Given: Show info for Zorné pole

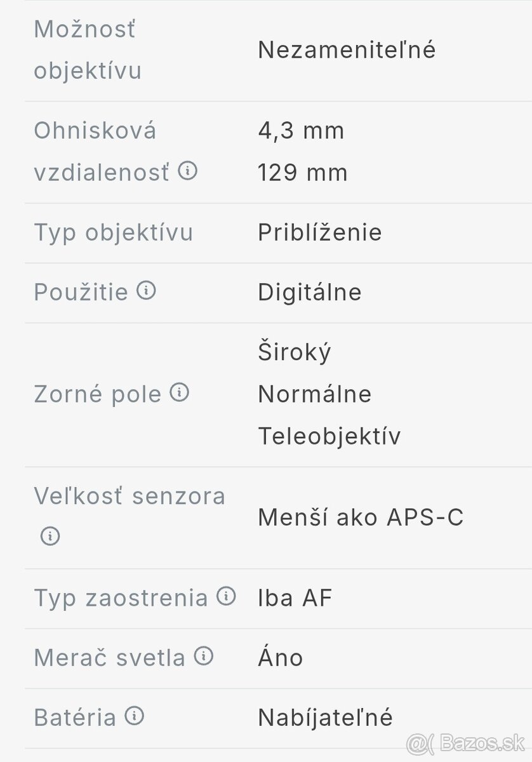Looking at the screenshot, I should [180, 393].
